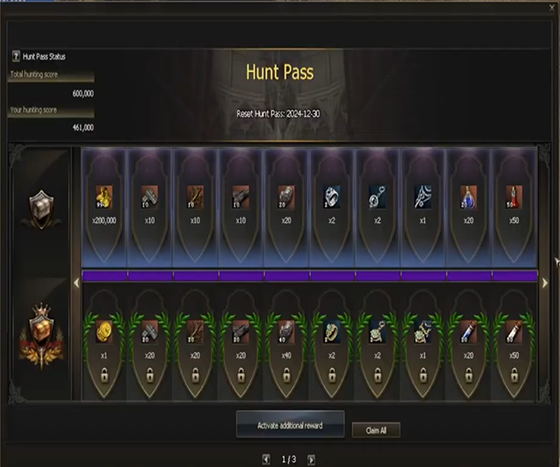Select the silver necklace x1 free reward
The height and width of the screenshot is (467, 560).
(x=423, y=197)
